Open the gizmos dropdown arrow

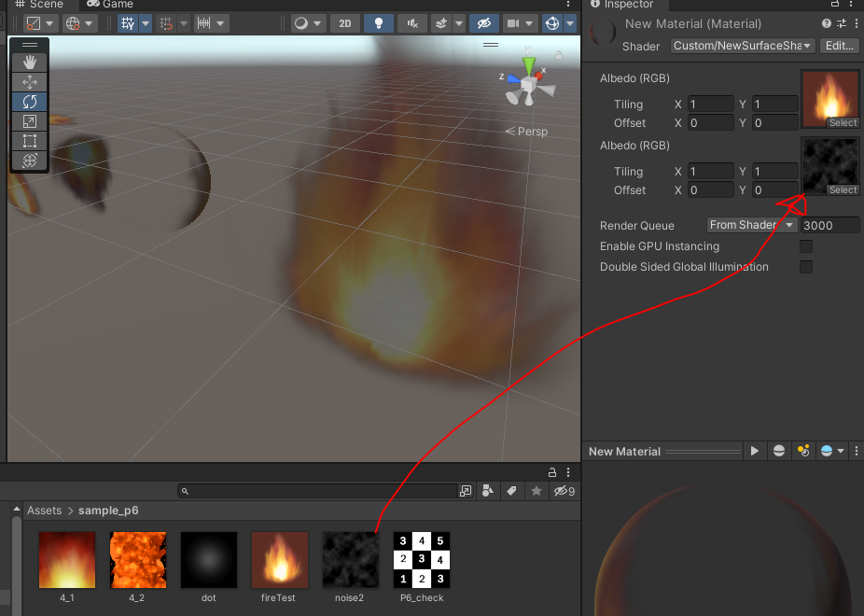pos(570,23)
